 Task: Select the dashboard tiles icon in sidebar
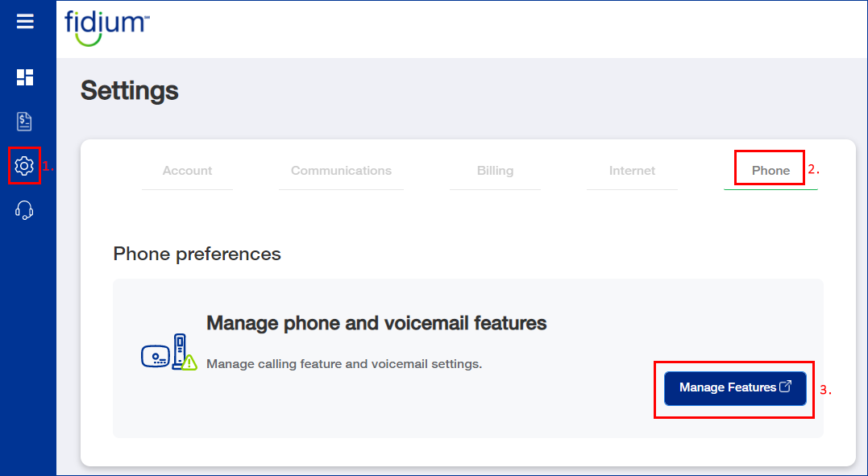25,77
